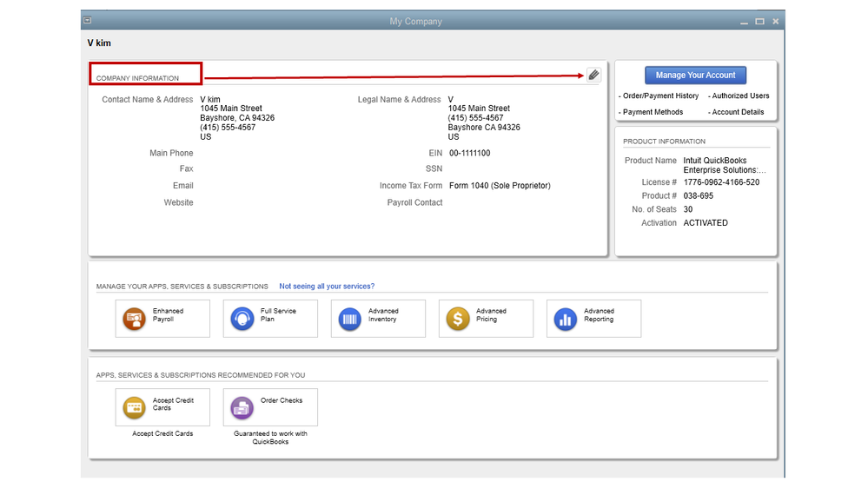Click the 'Accept Credit Cards' caption below the card
868x488 pixels.
(162, 434)
